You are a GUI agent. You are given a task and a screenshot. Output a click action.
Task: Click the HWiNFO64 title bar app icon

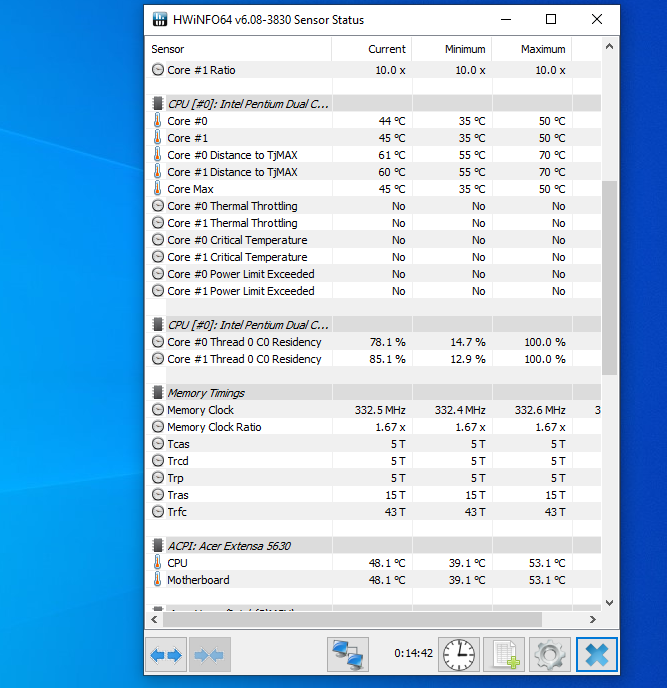[x=160, y=19]
